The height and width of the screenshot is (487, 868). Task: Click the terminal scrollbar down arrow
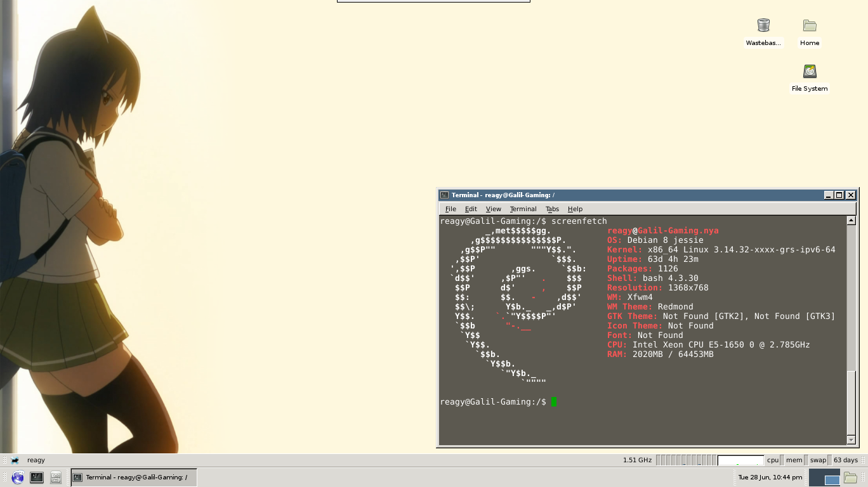click(851, 440)
